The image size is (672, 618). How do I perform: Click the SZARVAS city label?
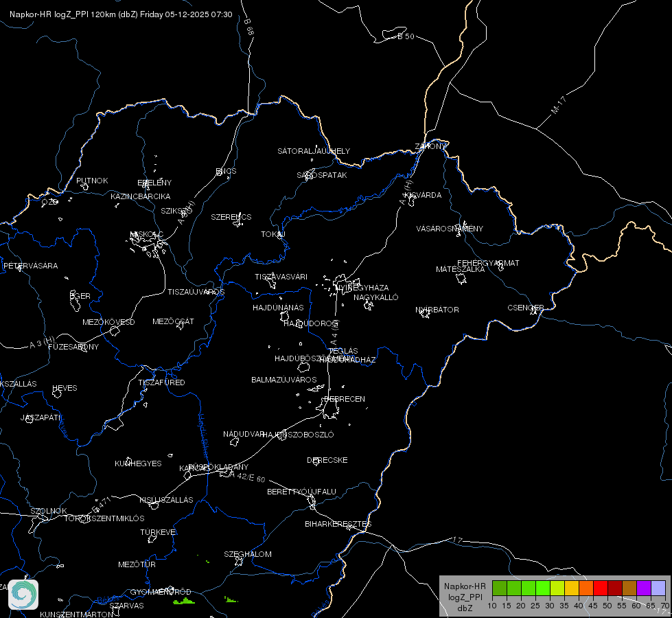coord(126,606)
